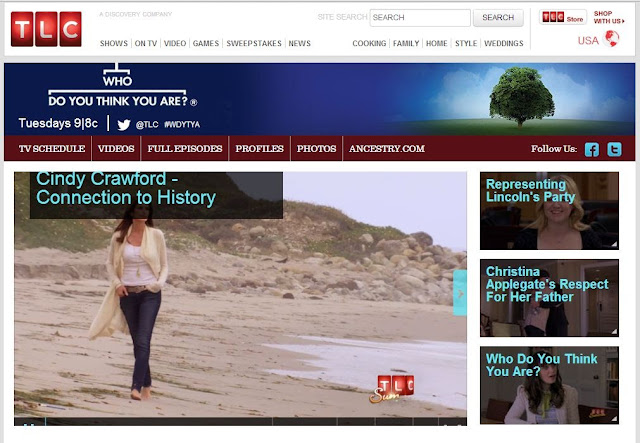
Task: Click the Tuesdays 9|8c airtime text
Action: pos(58,123)
